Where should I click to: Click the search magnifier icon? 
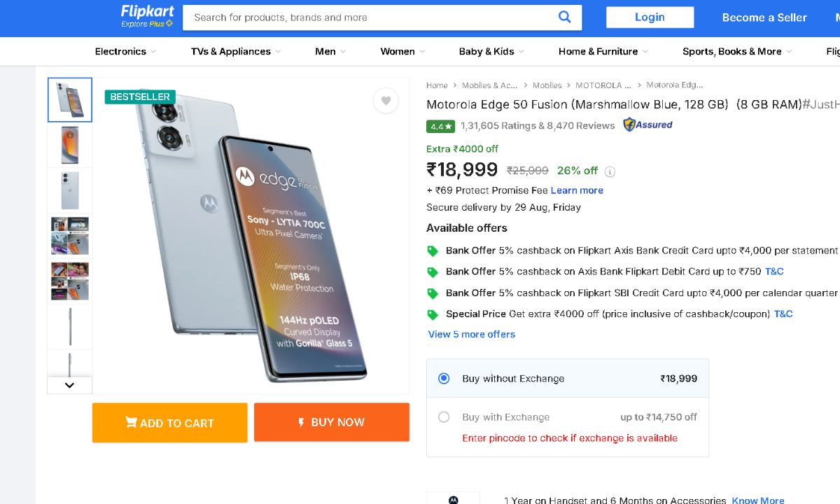coord(564,17)
